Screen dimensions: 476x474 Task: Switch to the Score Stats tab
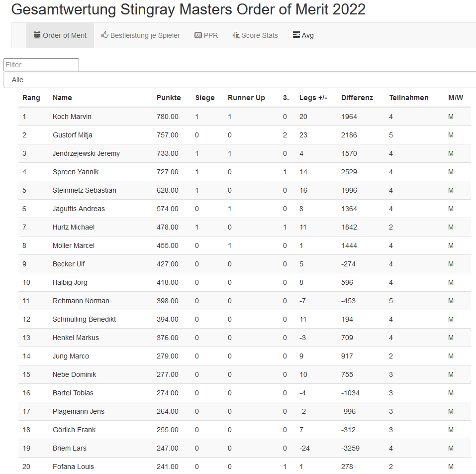point(255,35)
